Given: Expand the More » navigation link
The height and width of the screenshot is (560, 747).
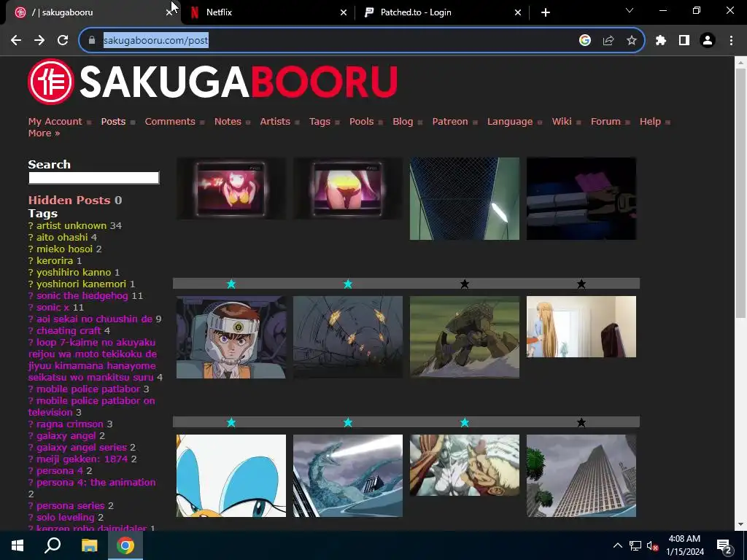Looking at the screenshot, I should [44, 133].
